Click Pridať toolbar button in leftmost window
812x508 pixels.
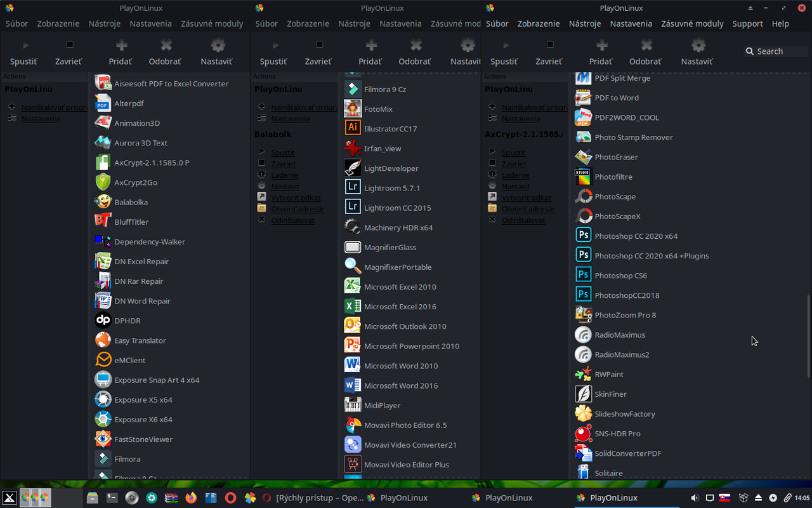pos(121,53)
